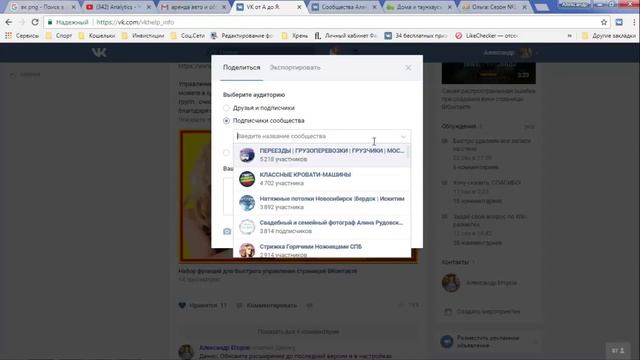Expand the community dropdown arrow

pyautogui.click(x=403, y=136)
